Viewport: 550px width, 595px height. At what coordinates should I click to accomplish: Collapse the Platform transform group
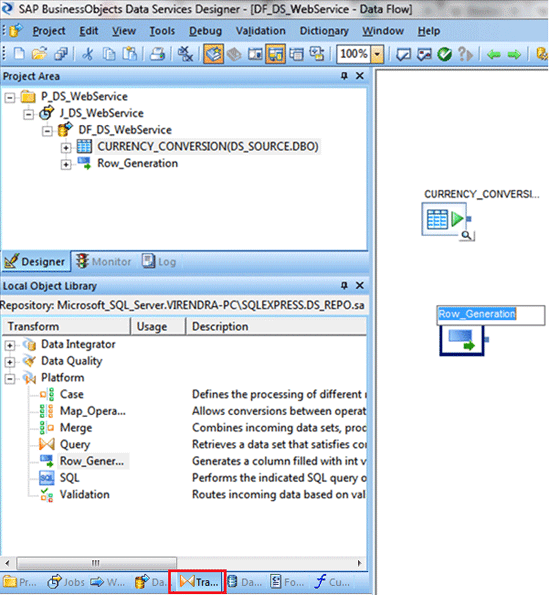point(10,379)
